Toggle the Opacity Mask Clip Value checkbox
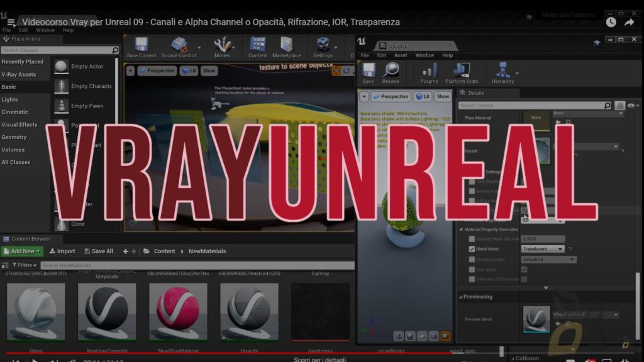Viewport: 644px width, 362px height. point(472,239)
